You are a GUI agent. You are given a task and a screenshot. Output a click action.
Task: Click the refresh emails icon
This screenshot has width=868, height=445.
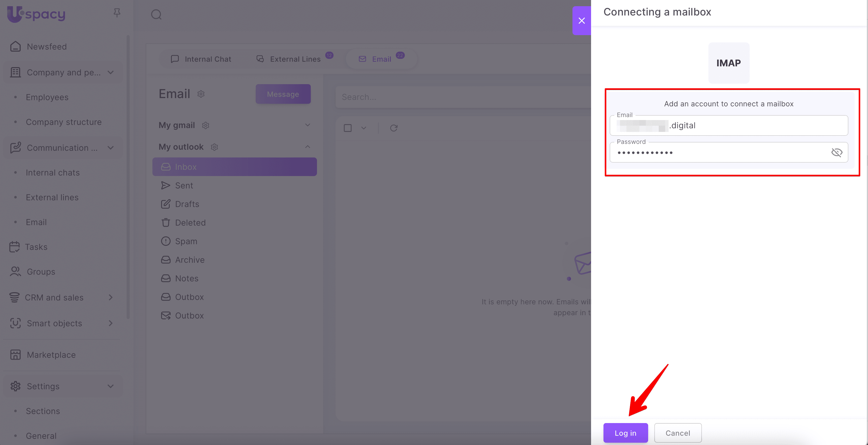[393, 128]
